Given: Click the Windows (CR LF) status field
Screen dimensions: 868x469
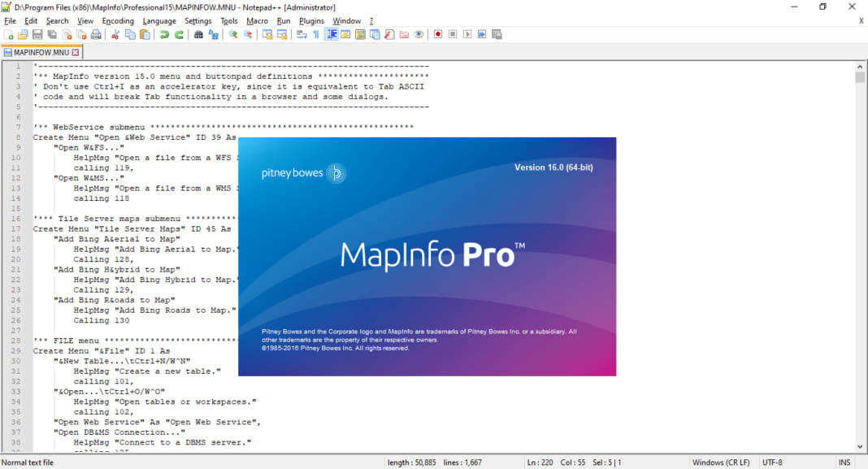Looking at the screenshot, I should coord(721,462).
